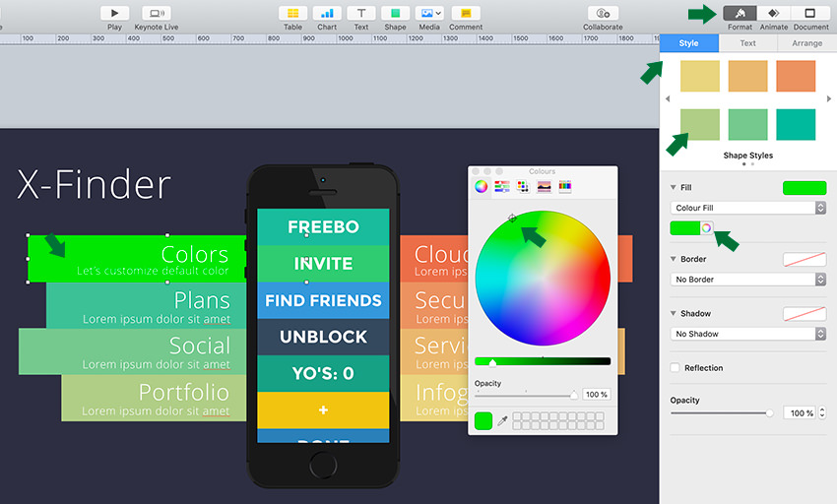Insert a Chart from toolbar
Viewport: 837px width, 504px height.
click(327, 14)
